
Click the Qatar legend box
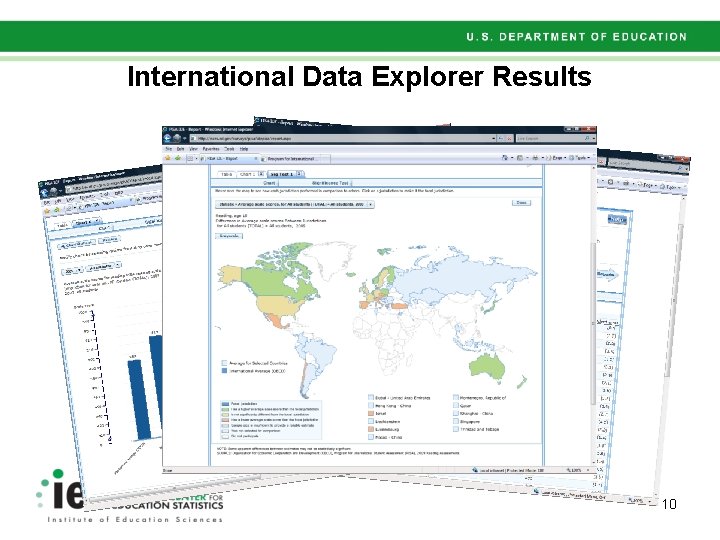click(x=456, y=405)
